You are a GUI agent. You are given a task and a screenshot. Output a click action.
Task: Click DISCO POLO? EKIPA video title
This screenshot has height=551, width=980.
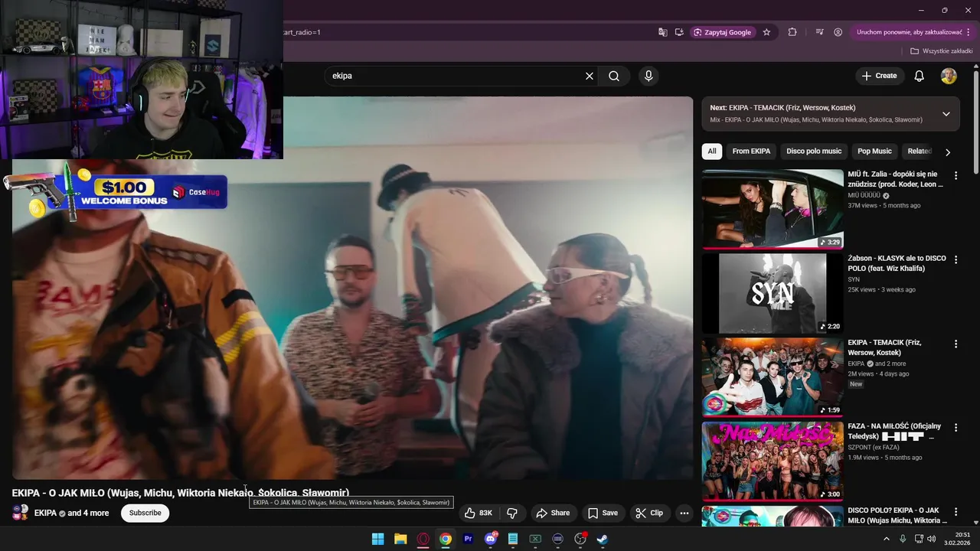(897, 515)
